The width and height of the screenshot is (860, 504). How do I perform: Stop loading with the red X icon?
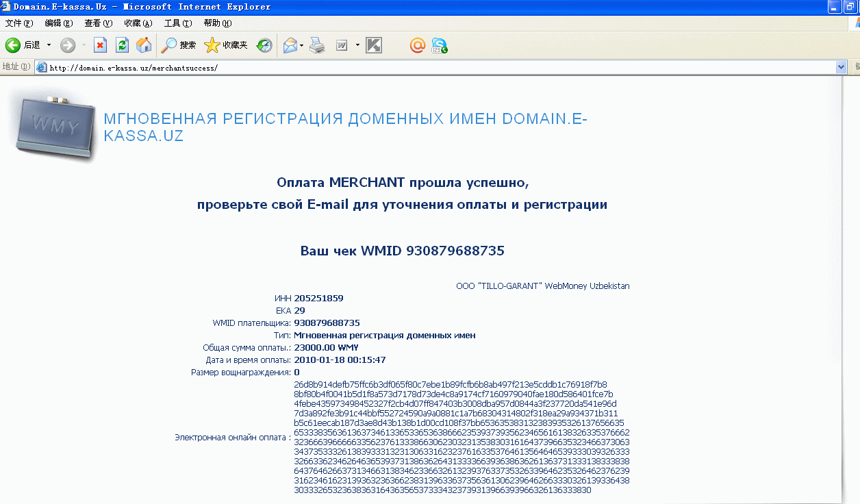click(101, 45)
